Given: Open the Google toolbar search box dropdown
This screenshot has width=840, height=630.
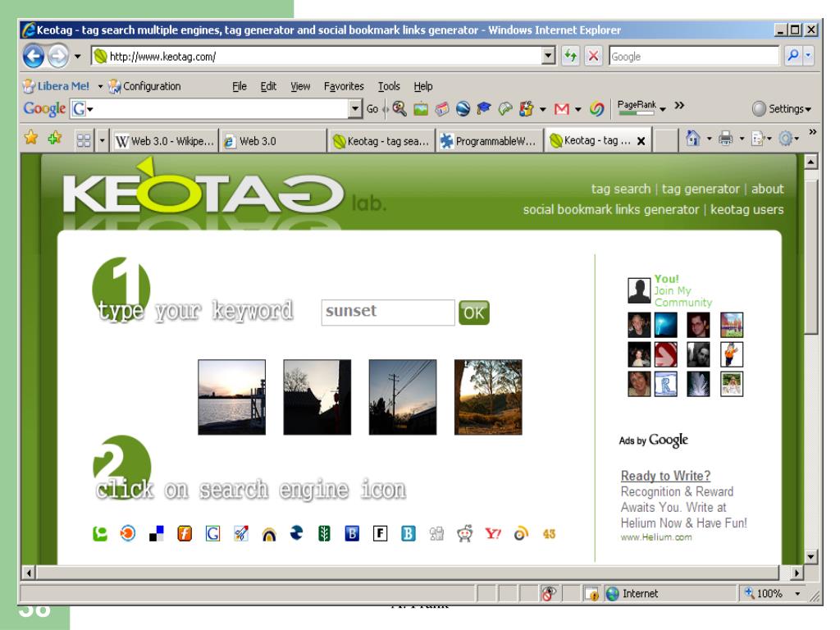Looking at the screenshot, I should coord(354,109).
